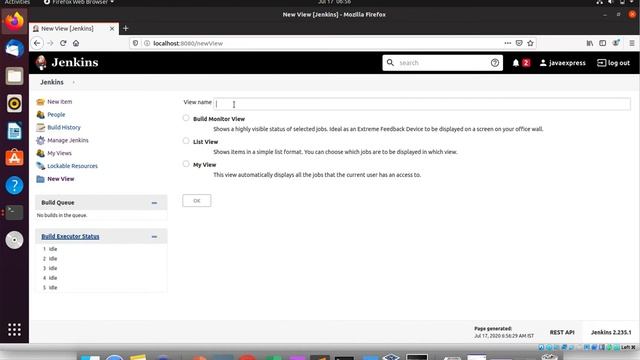Focus the View name text field
640x360 pixels.
422,104
